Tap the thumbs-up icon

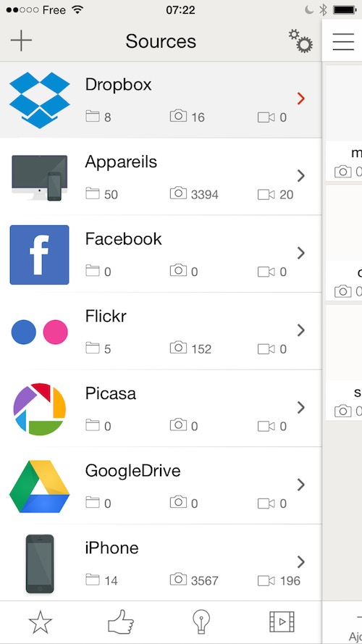pos(121,622)
